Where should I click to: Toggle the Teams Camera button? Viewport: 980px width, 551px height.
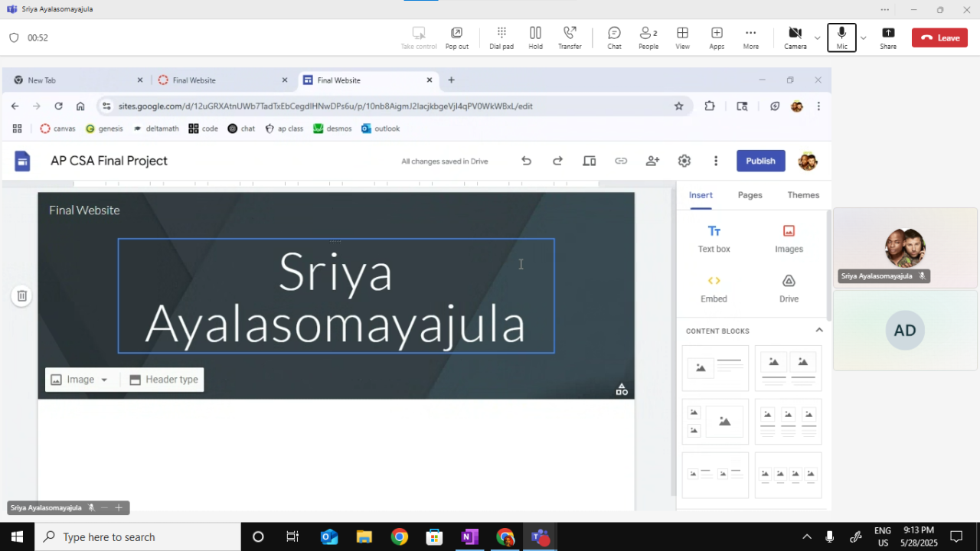click(795, 37)
